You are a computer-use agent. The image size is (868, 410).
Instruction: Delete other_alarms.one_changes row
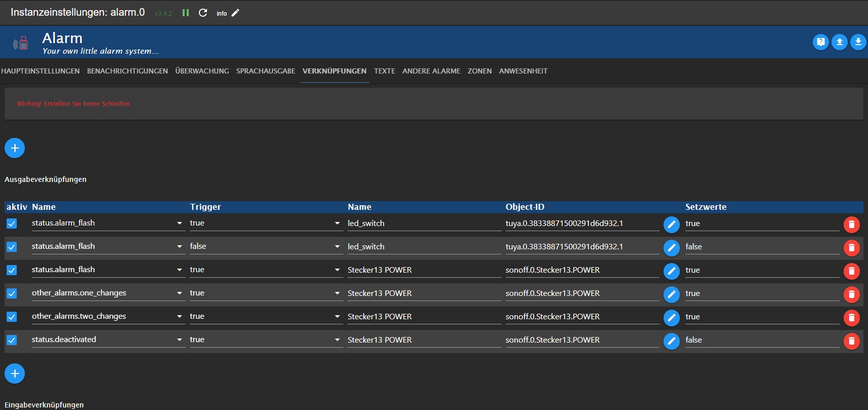point(852,294)
